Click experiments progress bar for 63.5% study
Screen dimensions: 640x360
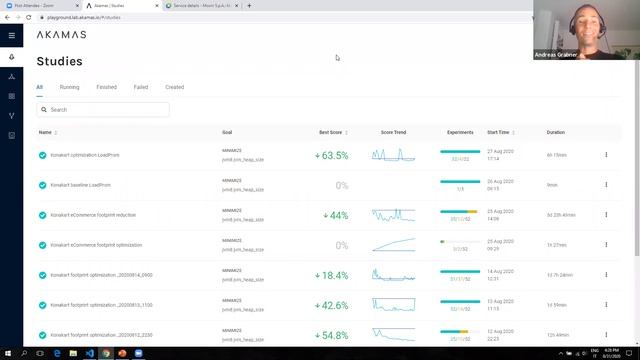pos(460,151)
